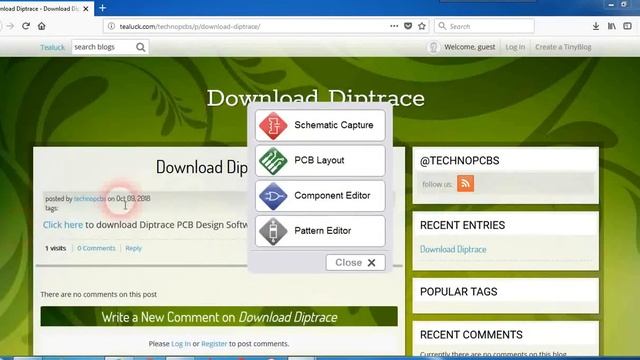Click the @TECHNOPCBS sidebar heading
640x360 pixels.
460,161
